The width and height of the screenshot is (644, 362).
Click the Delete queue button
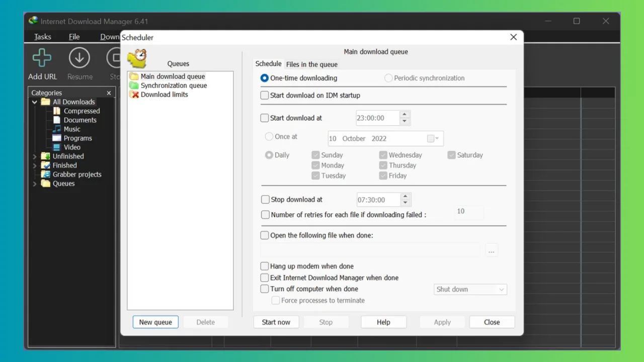coord(206,322)
